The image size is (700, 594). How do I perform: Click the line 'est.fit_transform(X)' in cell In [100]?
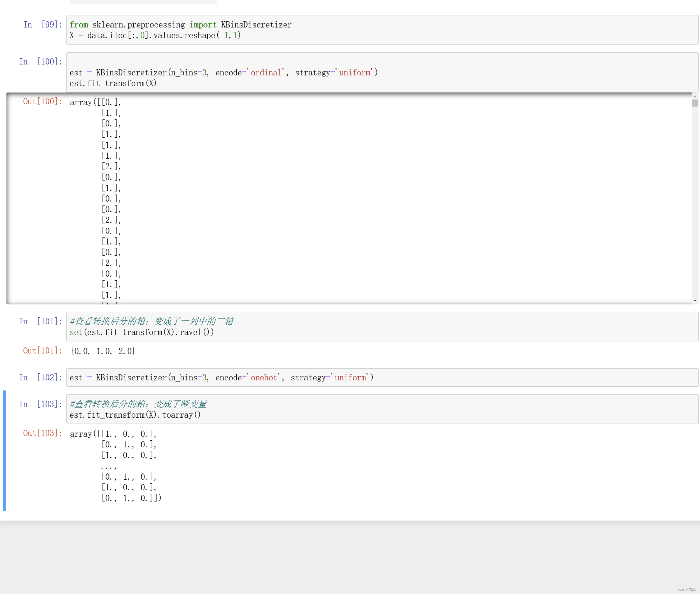[113, 83]
